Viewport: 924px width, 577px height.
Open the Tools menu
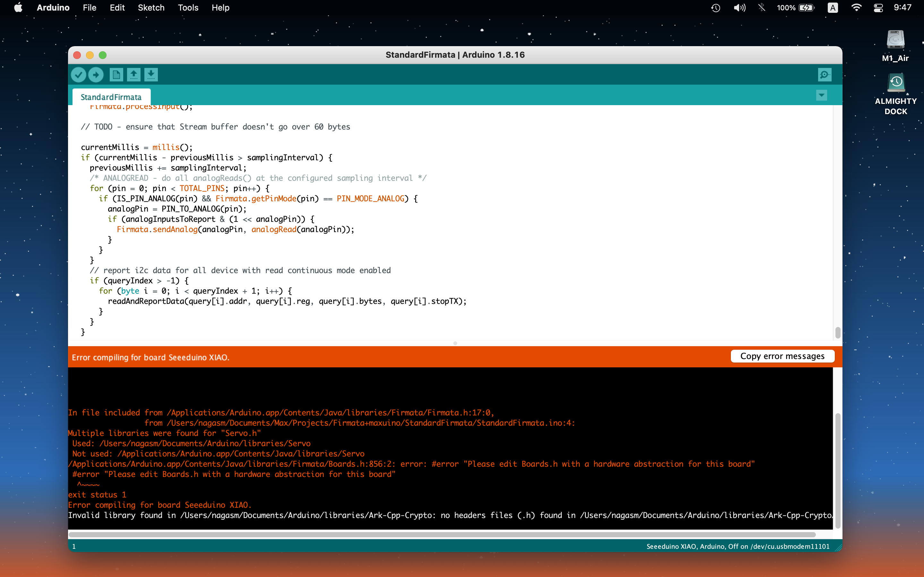coord(188,8)
